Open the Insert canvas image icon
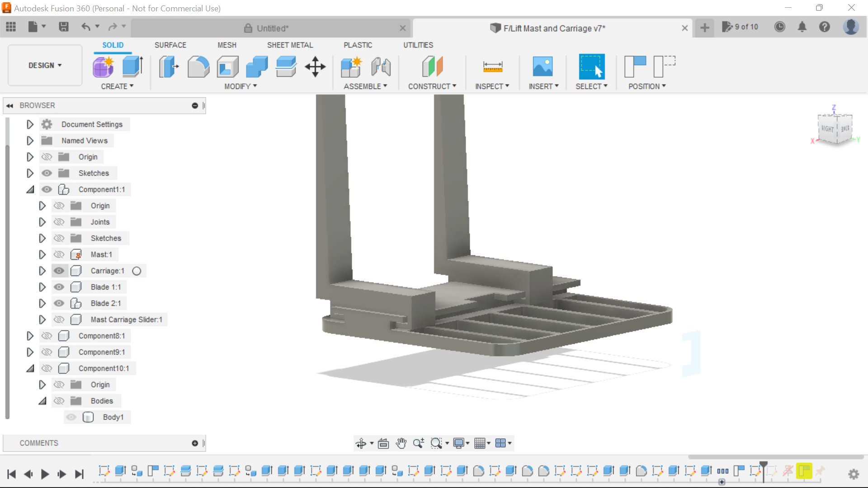Viewport: 868px width, 488px height. (x=544, y=66)
